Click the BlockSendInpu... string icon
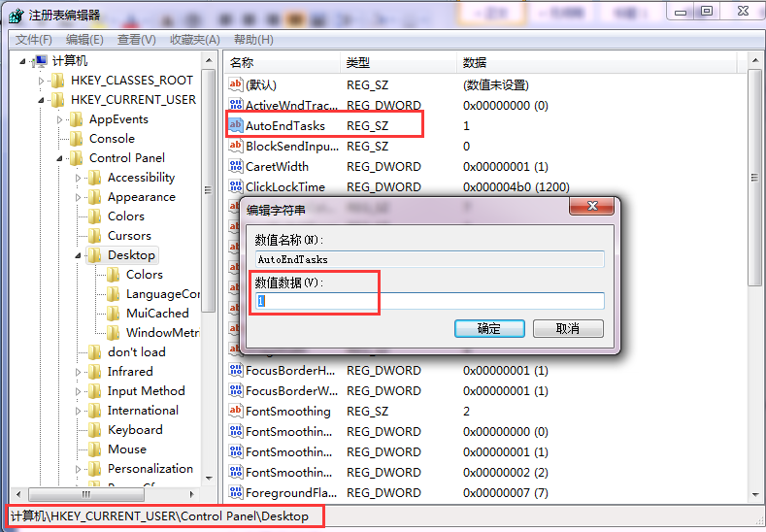The height and width of the screenshot is (532, 766). point(236,146)
